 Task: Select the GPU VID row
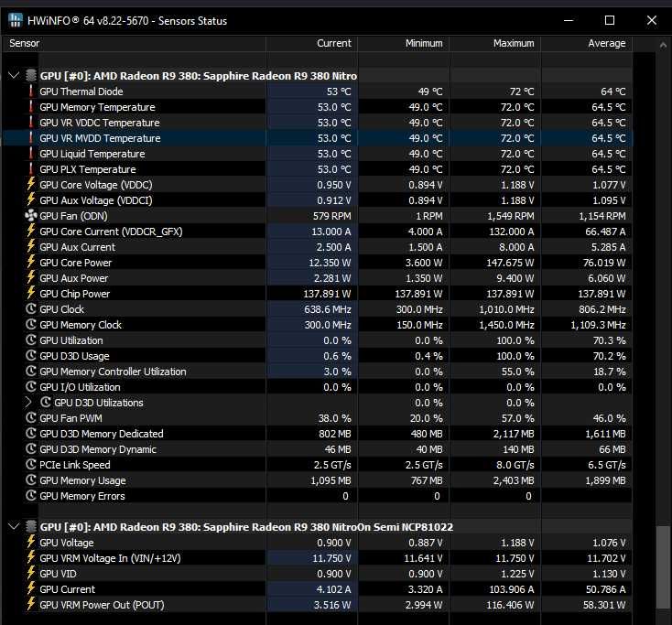[318, 574]
